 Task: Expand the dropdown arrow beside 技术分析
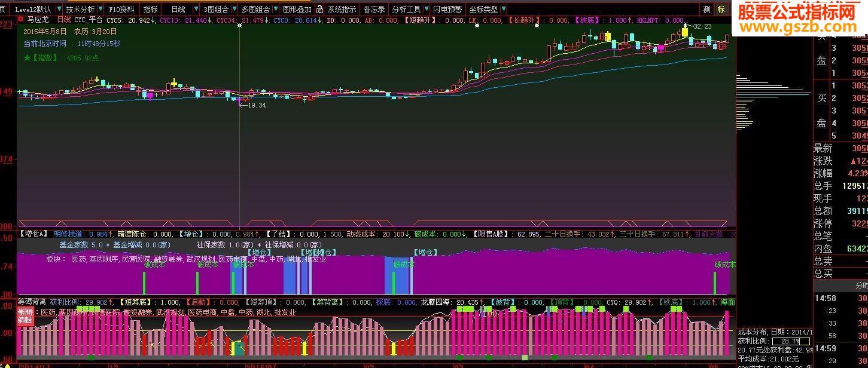(100, 10)
